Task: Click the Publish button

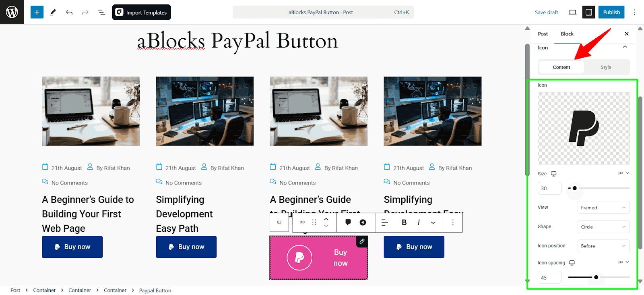Action: click(x=611, y=12)
